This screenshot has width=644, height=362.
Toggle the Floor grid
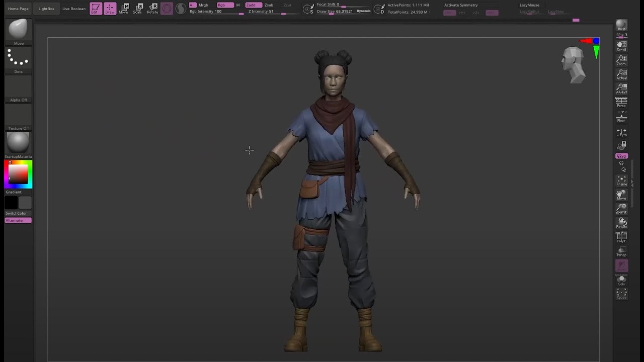621,118
